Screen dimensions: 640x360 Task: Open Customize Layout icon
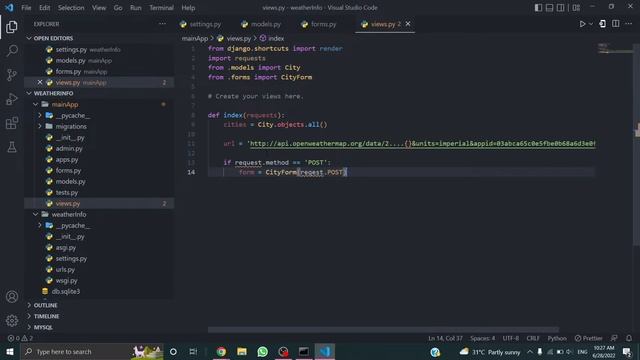click(x=576, y=8)
